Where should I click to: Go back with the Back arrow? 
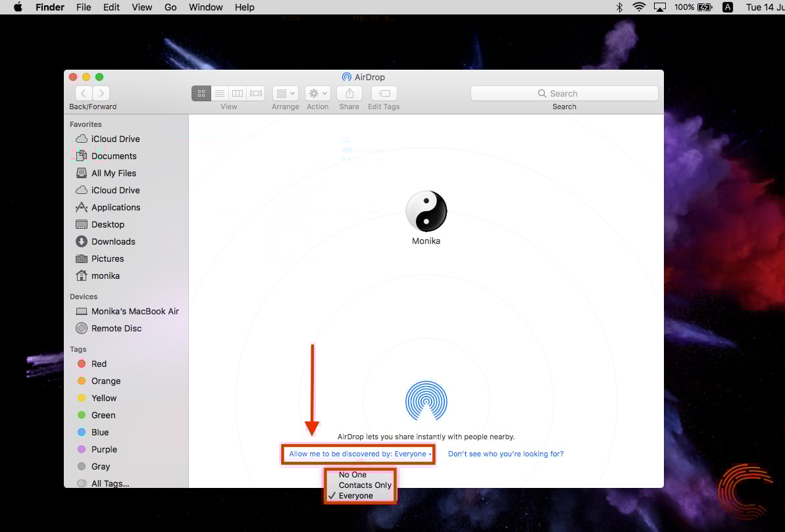84,93
